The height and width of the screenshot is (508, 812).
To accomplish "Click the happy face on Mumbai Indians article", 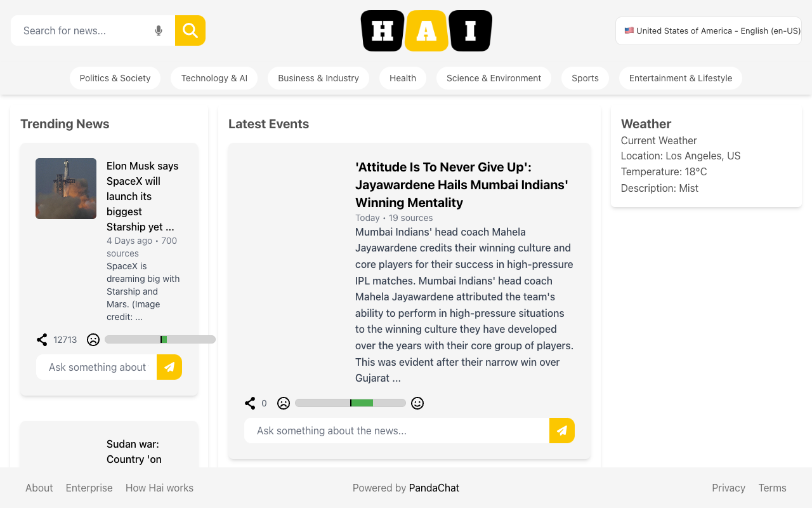I will coord(417,403).
